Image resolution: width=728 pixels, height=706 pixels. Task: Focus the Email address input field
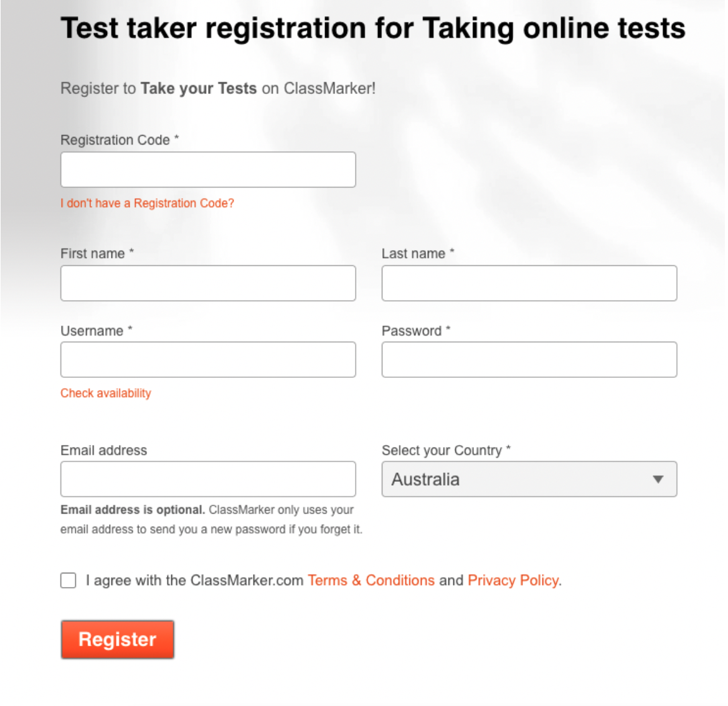click(208, 479)
